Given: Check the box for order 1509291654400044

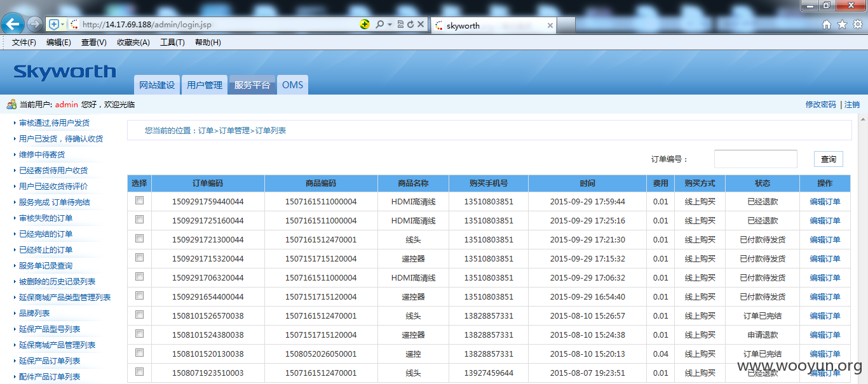Looking at the screenshot, I should point(139,296).
